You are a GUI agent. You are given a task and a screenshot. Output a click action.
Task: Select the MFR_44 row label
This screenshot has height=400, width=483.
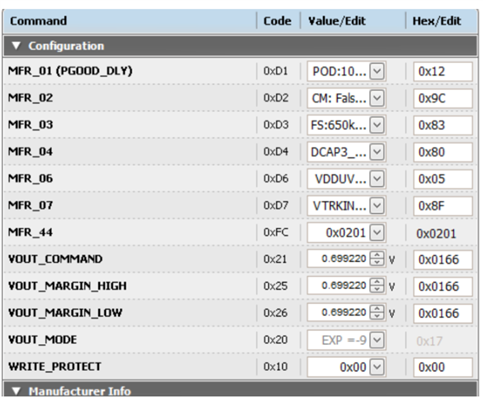tap(30, 233)
